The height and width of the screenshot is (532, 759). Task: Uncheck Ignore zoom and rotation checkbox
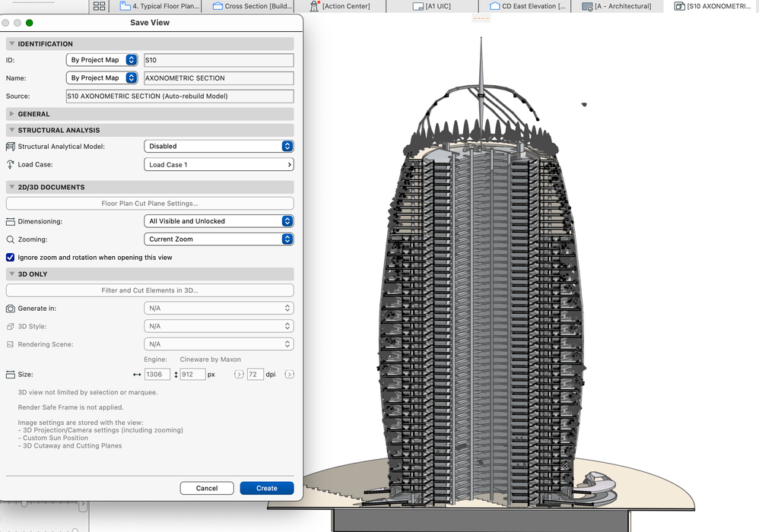[11, 258]
